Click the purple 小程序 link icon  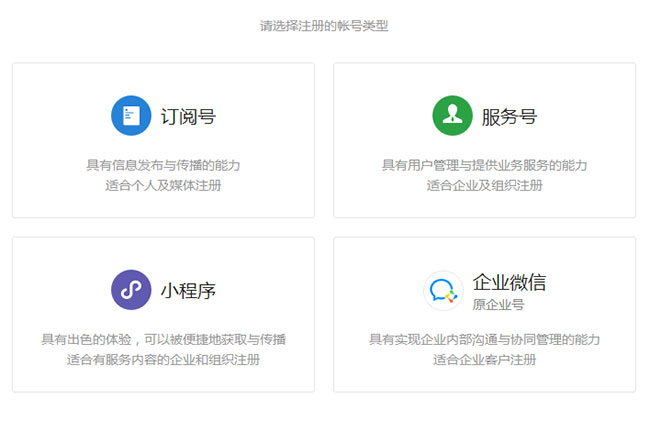coord(131,290)
